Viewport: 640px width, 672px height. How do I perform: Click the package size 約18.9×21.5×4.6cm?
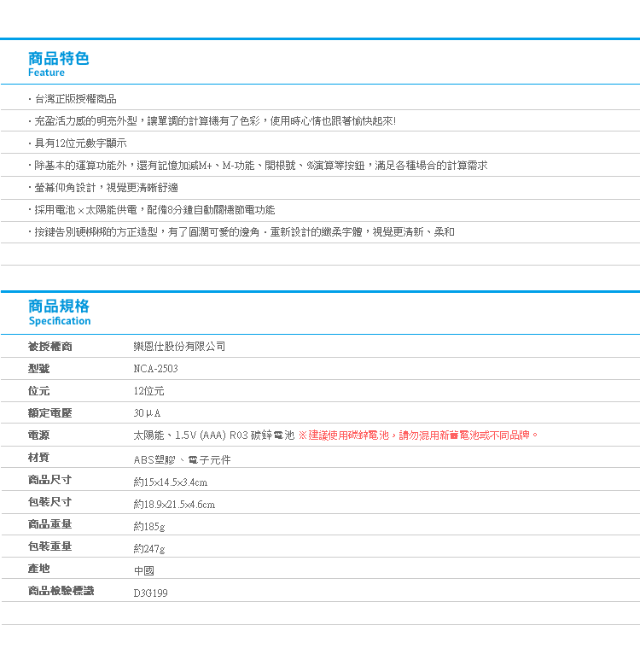[x=174, y=504]
